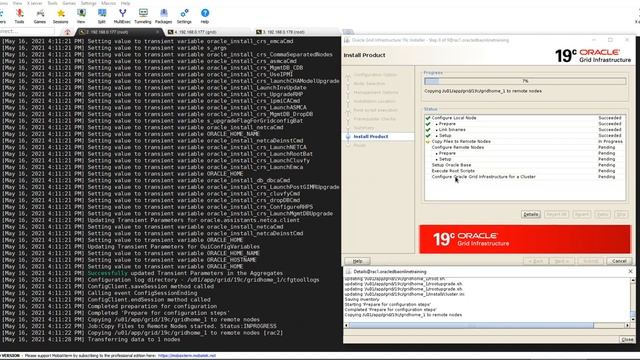
Task: Select the Configuration Option installer step
Action: click(375, 75)
